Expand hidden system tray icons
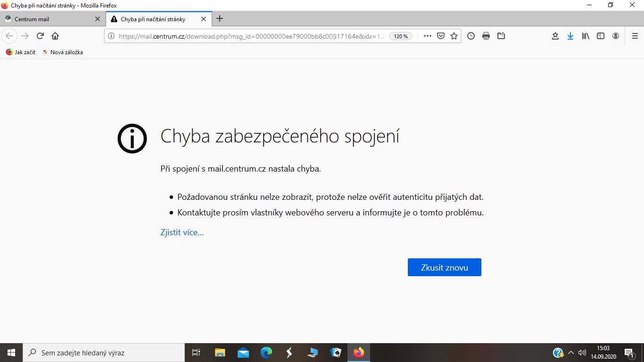644x362 pixels. (570, 353)
